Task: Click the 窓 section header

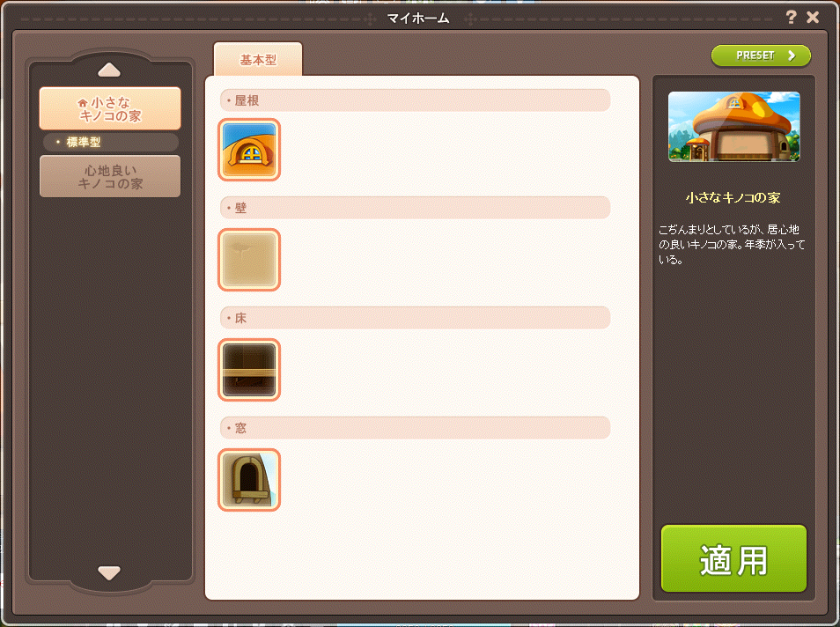Action: coord(416,428)
